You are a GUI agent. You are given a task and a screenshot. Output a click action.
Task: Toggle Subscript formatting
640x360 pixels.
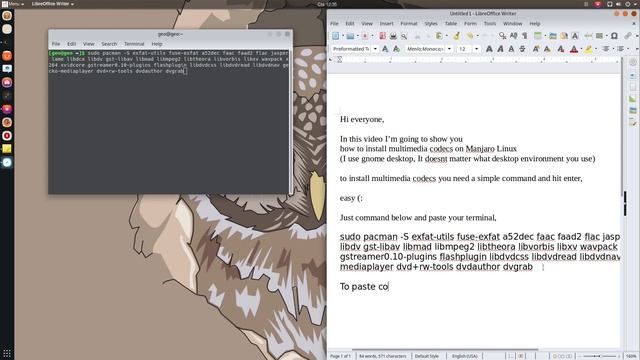pyautogui.click(x=547, y=49)
